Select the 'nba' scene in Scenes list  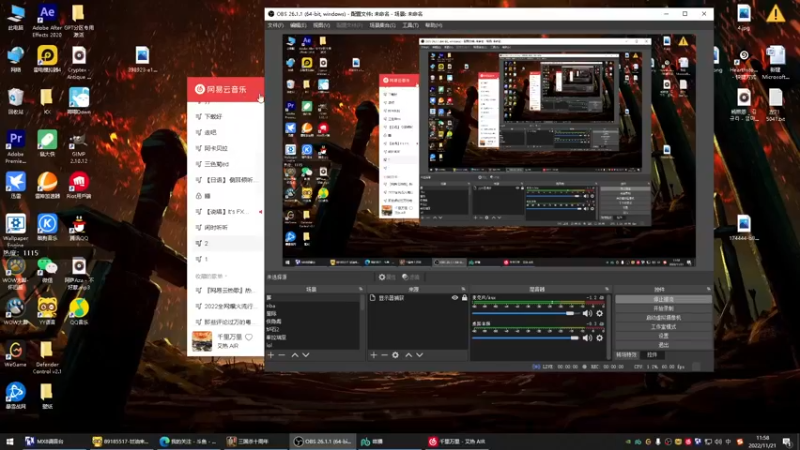tap(271, 306)
